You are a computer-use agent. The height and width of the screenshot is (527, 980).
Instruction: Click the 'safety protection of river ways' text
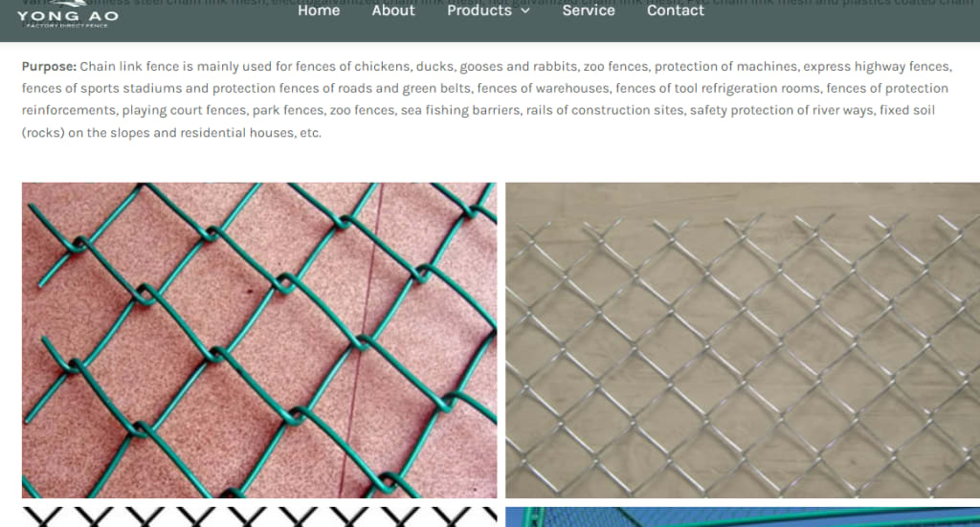click(x=781, y=111)
